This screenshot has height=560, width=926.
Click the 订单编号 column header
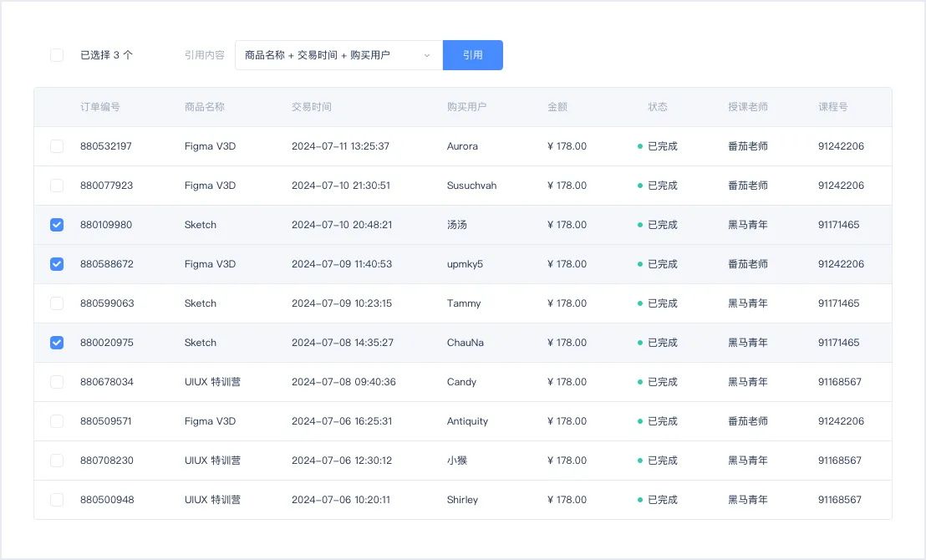[x=100, y=107]
